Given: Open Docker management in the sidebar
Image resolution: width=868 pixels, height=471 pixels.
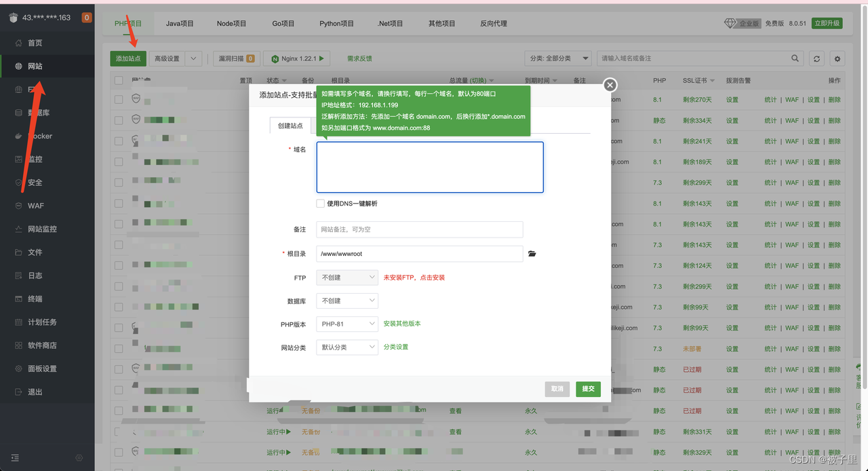Looking at the screenshot, I should pos(39,136).
